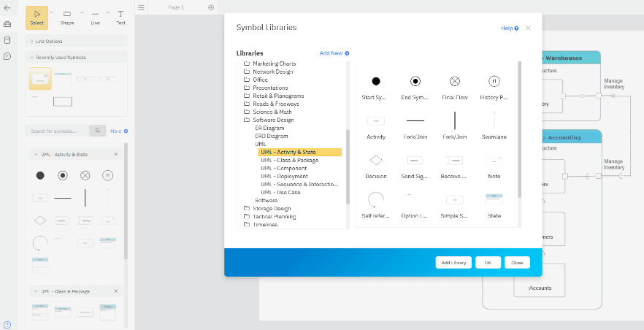
Task: Activate the Select tool
Action: click(x=37, y=18)
